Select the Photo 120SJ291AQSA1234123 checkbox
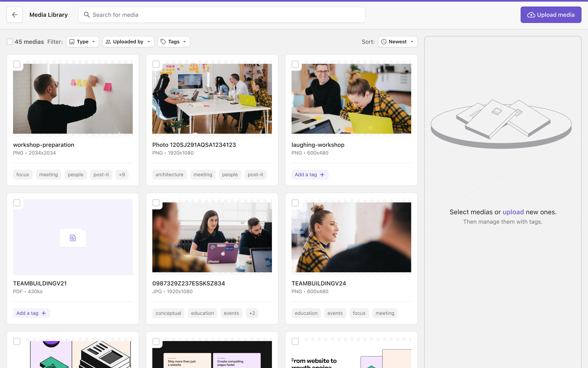This screenshot has height=368, width=588. [x=156, y=64]
